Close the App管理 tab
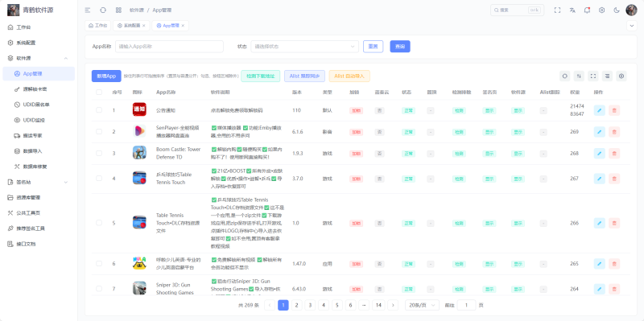 click(x=183, y=26)
